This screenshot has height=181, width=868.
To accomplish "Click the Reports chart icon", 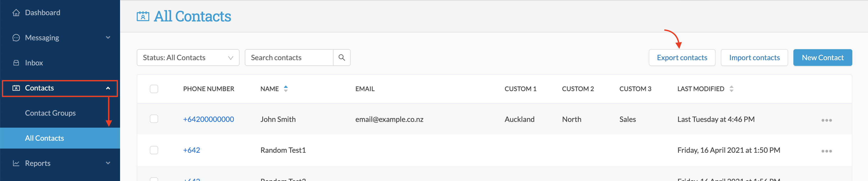I will click(x=16, y=163).
